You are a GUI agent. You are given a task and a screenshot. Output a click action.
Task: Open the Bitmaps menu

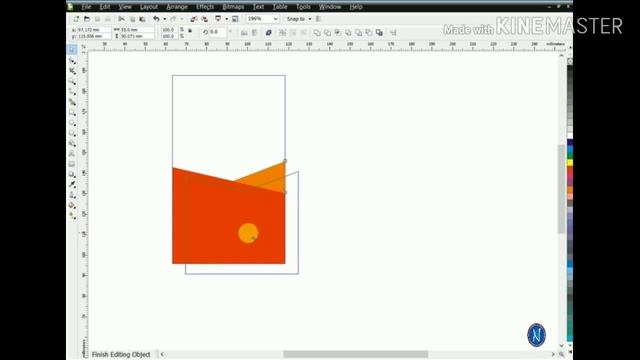click(x=233, y=7)
